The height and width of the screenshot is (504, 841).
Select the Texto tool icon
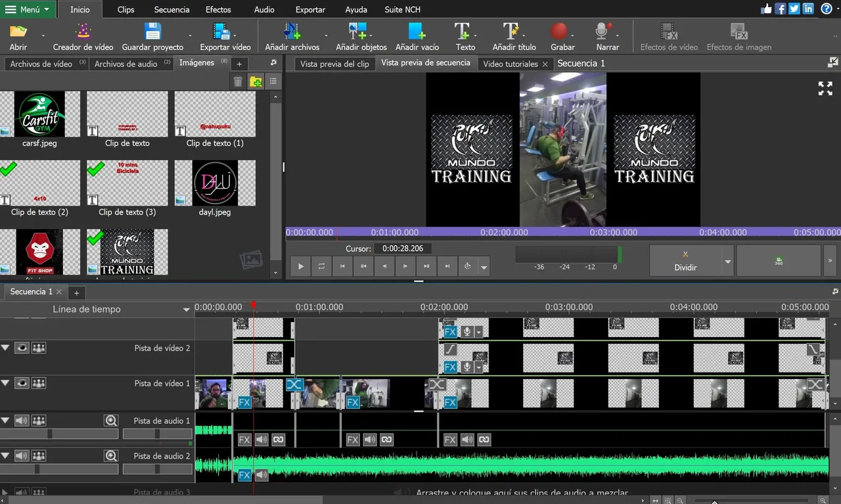point(463,32)
